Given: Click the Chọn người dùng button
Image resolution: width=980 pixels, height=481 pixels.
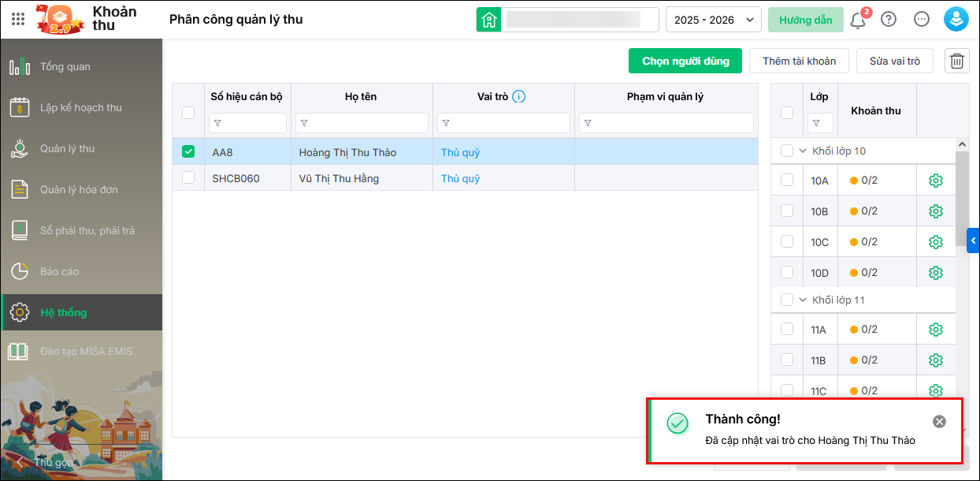Looking at the screenshot, I should coord(685,61).
